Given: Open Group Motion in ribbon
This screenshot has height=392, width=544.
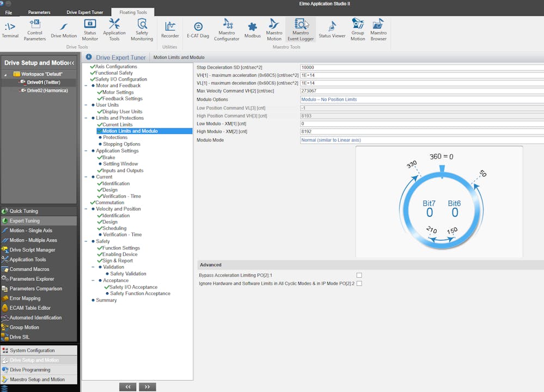Looking at the screenshot, I should click(x=358, y=30).
